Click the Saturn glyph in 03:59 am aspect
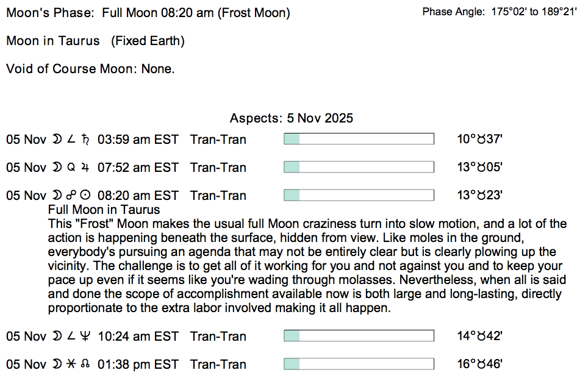 (x=85, y=140)
